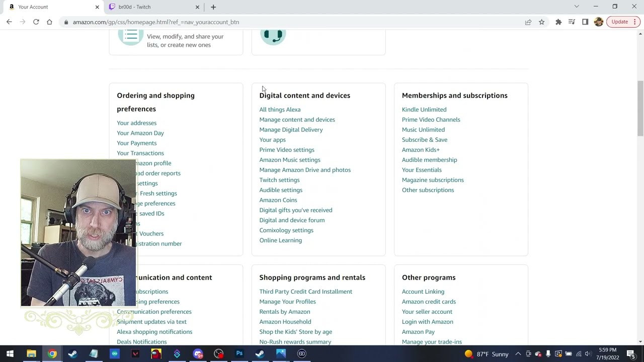Open Third Party Credit Card Installment
Screen dimensions: 644x362
[x=306, y=291]
